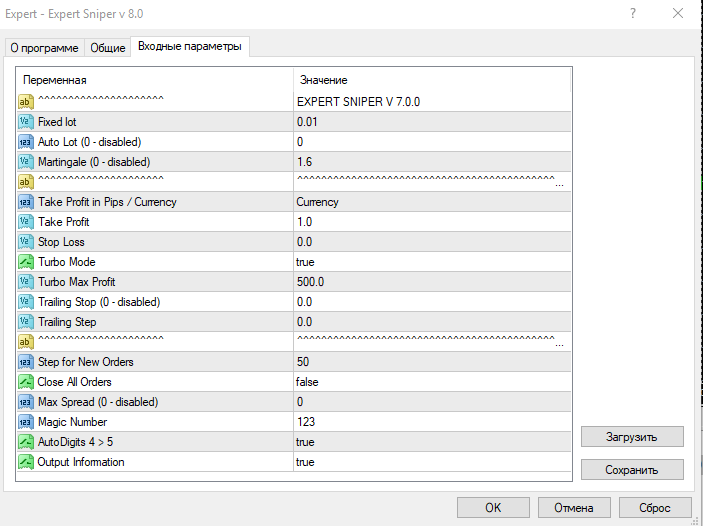Click the Fixed lot variable type icon
703x526 pixels.
pyautogui.click(x=27, y=122)
